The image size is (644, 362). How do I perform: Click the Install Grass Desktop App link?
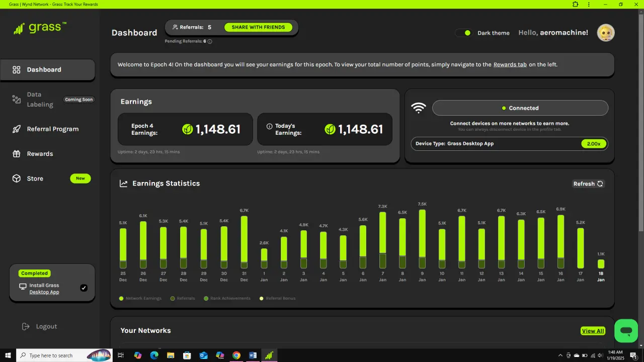44,289
